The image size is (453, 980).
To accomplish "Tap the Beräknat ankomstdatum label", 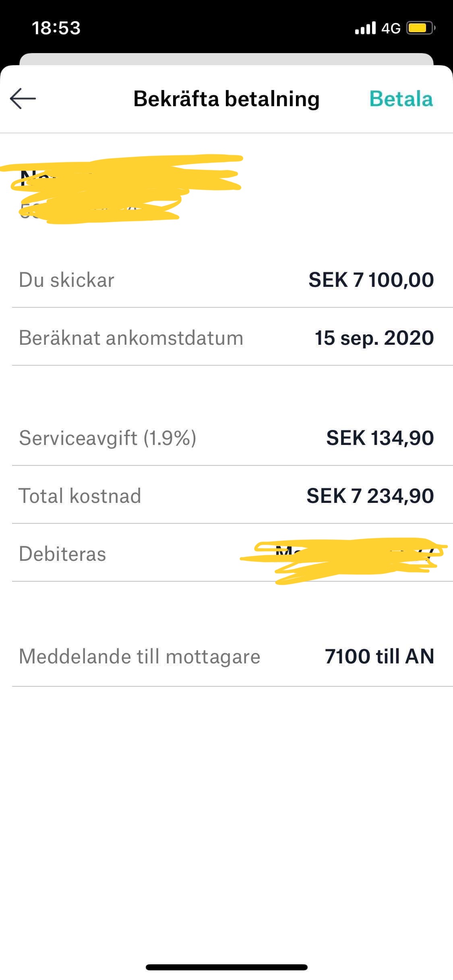I will (131, 338).
